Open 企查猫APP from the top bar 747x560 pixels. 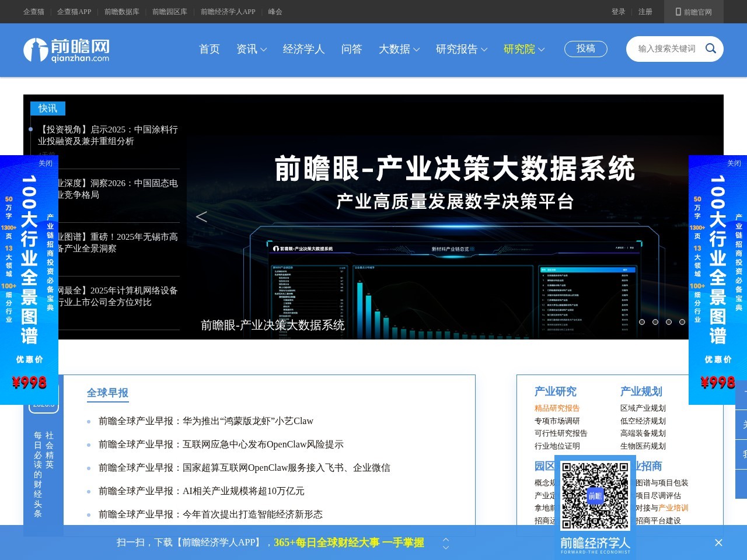click(75, 12)
